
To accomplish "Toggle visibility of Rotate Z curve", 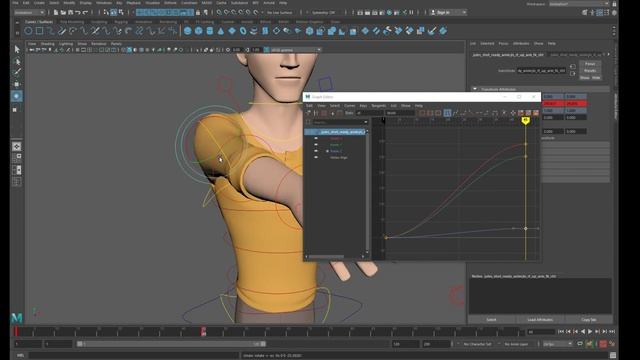I will (316, 151).
